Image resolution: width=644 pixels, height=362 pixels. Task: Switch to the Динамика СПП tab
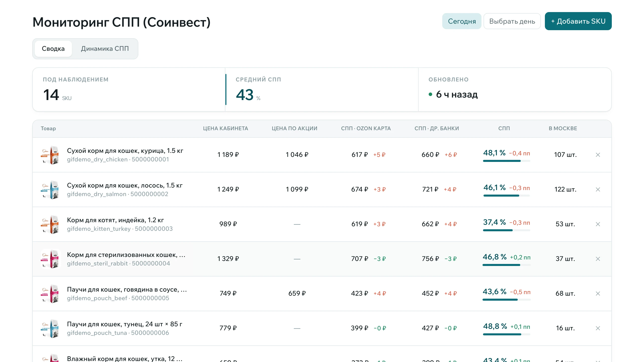[x=105, y=49]
